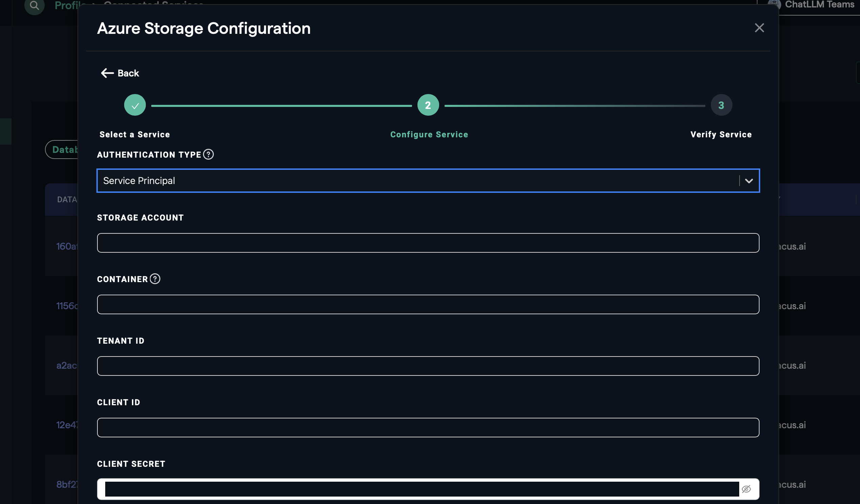The image size is (860, 504).
Task: Toggle client secret visibility eye icon
Action: point(746,489)
